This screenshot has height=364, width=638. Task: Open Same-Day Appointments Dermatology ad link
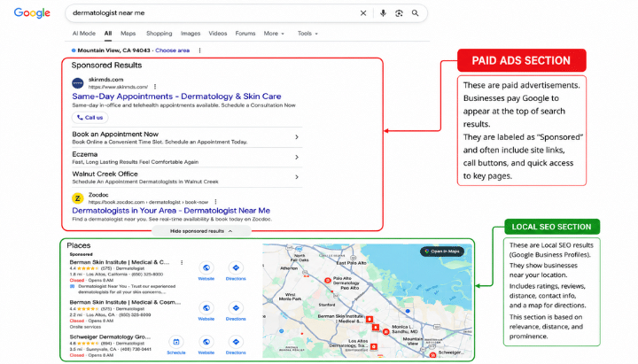(176, 97)
